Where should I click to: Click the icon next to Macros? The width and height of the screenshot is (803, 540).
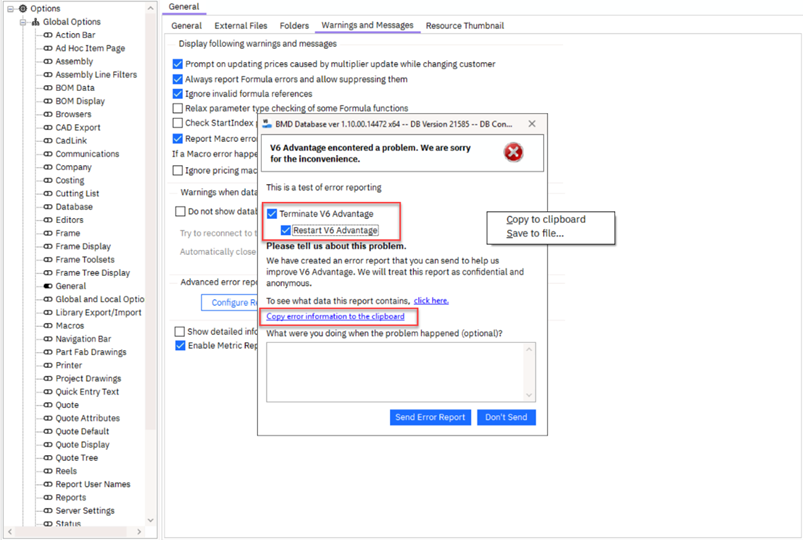47,326
